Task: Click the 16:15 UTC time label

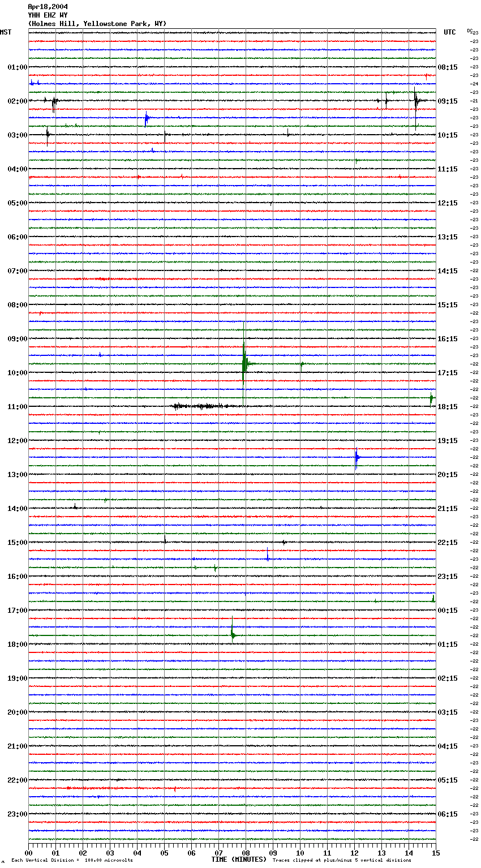Action: point(448,339)
